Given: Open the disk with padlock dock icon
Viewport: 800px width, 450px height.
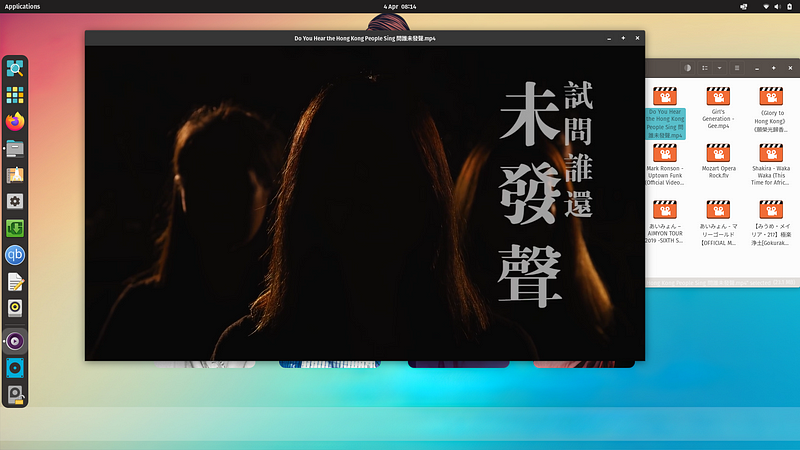Looking at the screenshot, I should pyautogui.click(x=15, y=394).
